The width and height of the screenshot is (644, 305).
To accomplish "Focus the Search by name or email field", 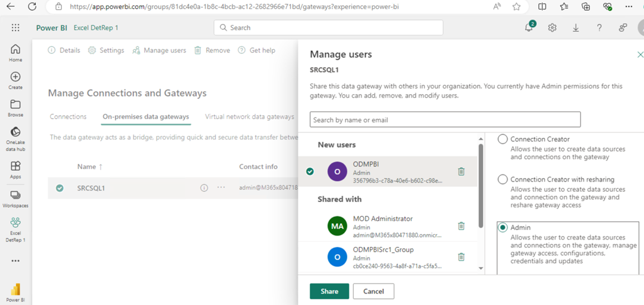I will 445,120.
